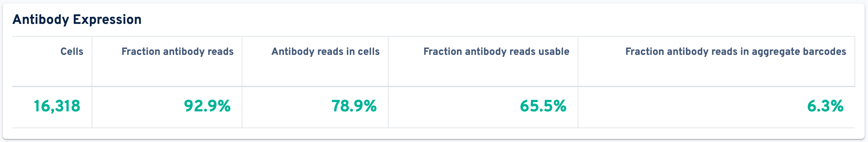Click the word Antibody in the card title
This screenshot has width=868, height=142.
[x=40, y=20]
